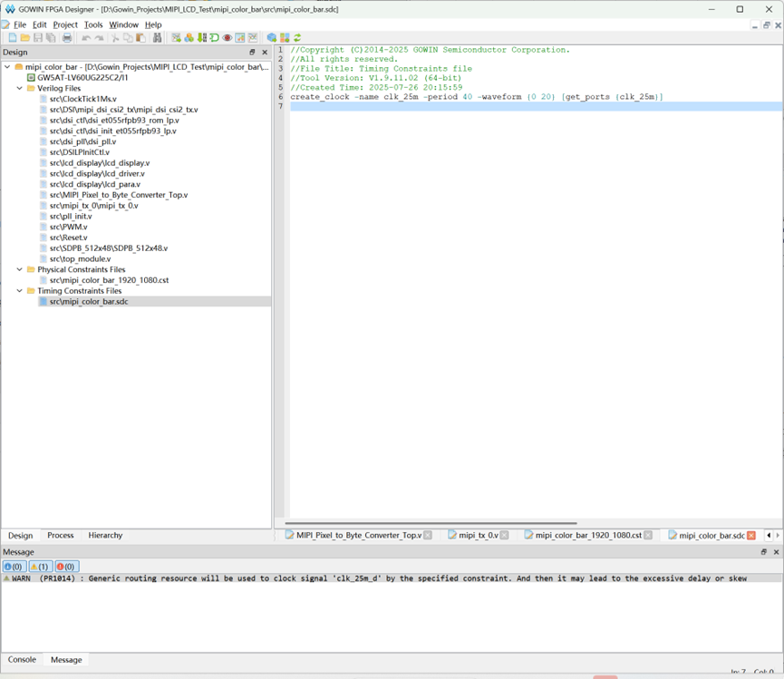
Task: Close the mipi_tx_0.v tab
Action: click(x=504, y=536)
